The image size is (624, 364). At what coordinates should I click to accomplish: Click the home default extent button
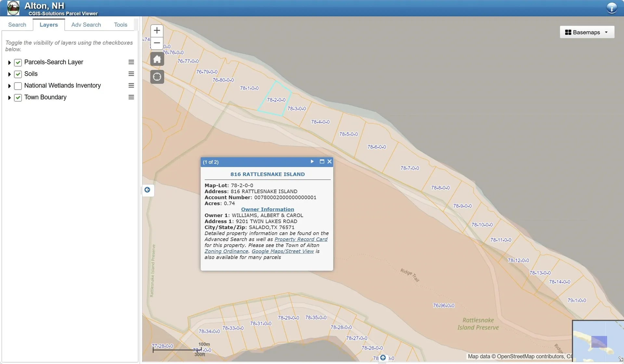click(x=157, y=59)
